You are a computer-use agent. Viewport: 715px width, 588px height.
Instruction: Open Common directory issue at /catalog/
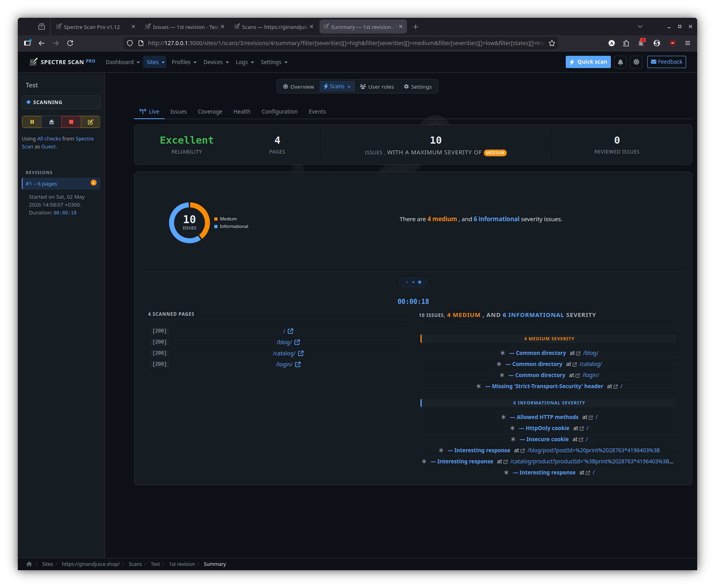pos(537,364)
